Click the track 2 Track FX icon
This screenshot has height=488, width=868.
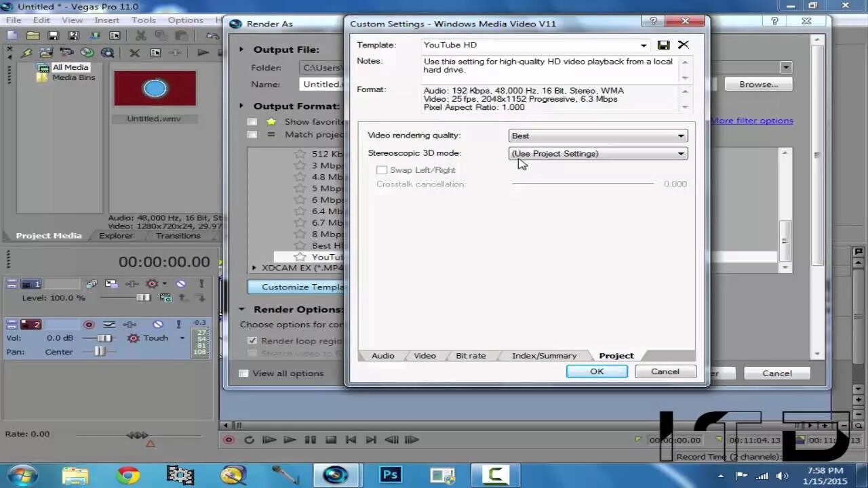coord(130,325)
